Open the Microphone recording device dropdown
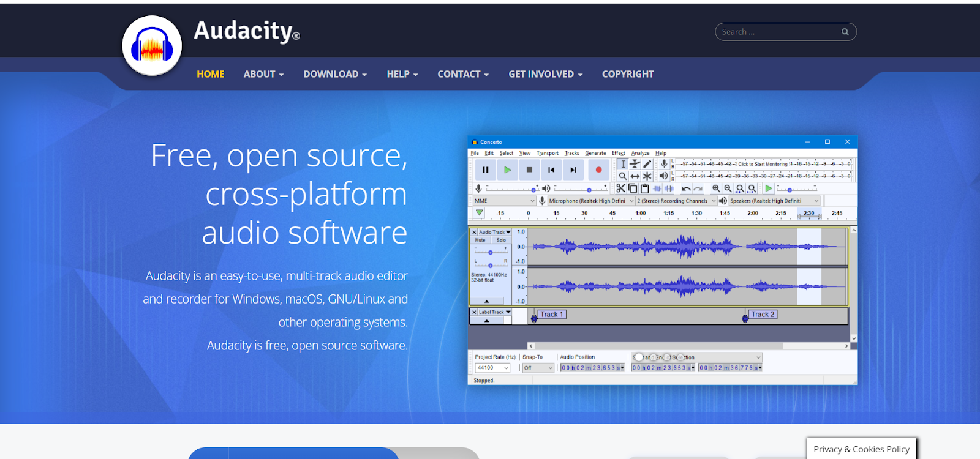Image resolution: width=980 pixels, height=459 pixels. pyautogui.click(x=590, y=201)
